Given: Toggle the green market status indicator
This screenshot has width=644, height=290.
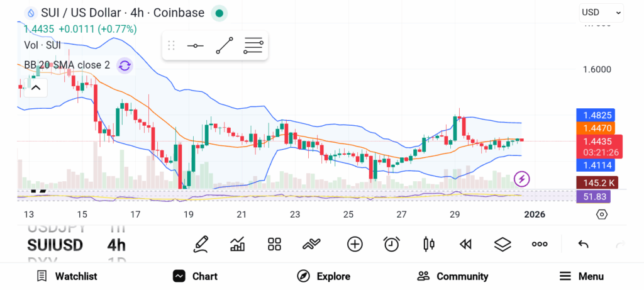Looking at the screenshot, I should 218,13.
